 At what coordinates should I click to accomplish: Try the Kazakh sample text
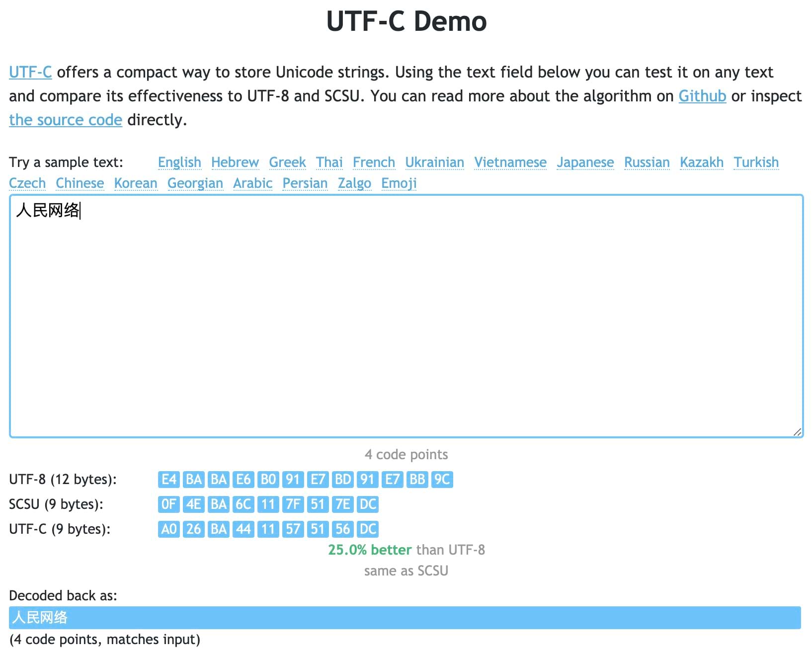[x=702, y=163]
